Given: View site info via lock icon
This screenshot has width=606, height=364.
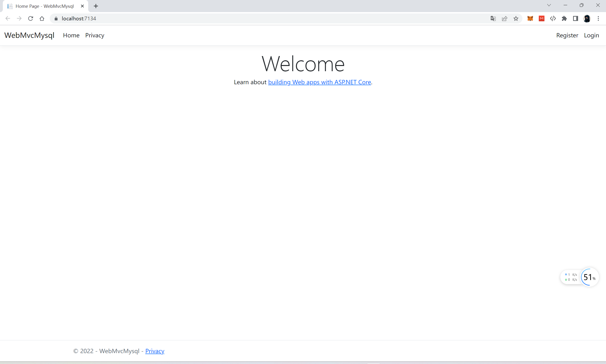Looking at the screenshot, I should [56, 18].
